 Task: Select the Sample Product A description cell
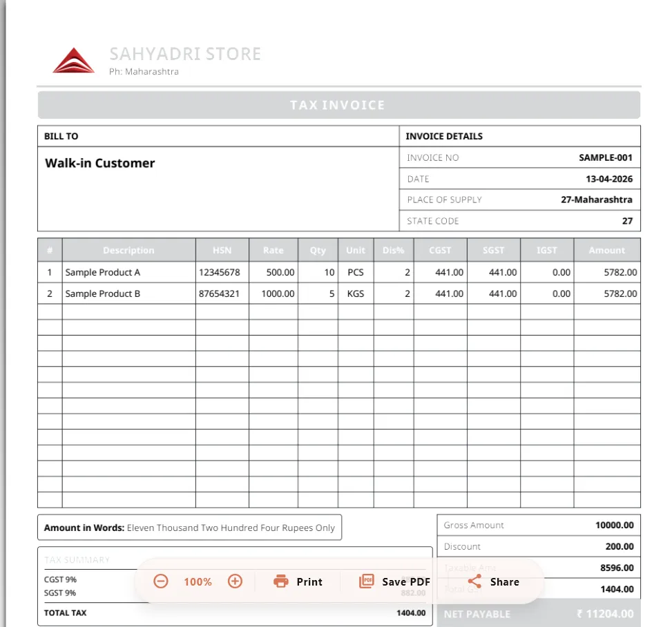(x=102, y=272)
